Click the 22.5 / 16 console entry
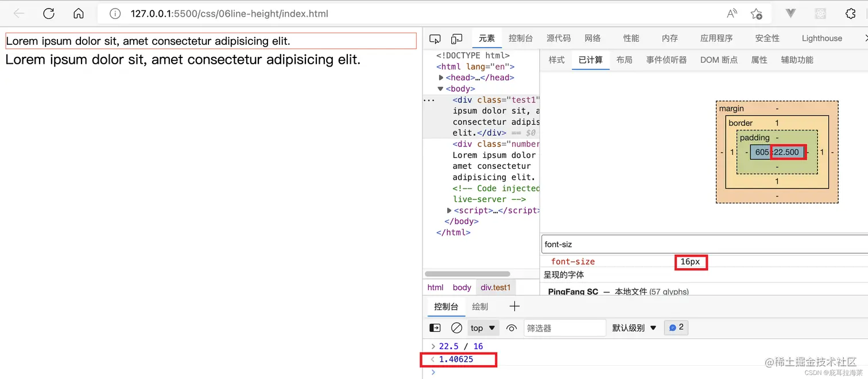 (461, 346)
